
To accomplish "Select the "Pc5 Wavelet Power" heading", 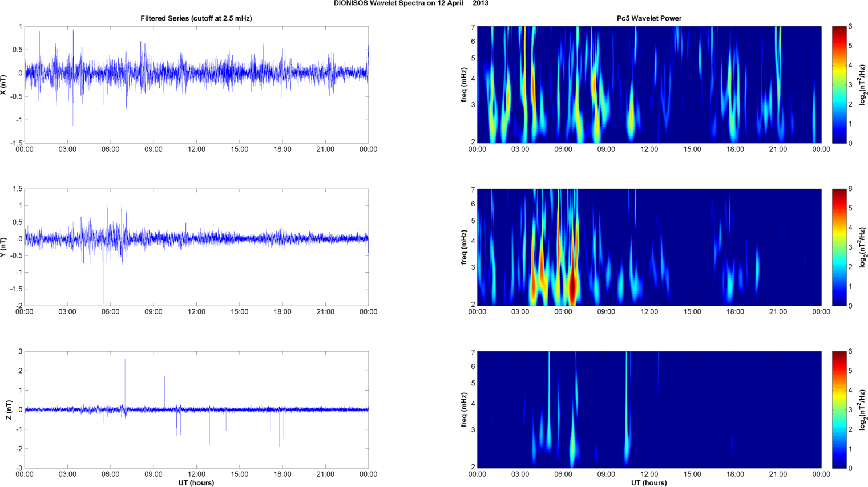I will click(x=649, y=18).
